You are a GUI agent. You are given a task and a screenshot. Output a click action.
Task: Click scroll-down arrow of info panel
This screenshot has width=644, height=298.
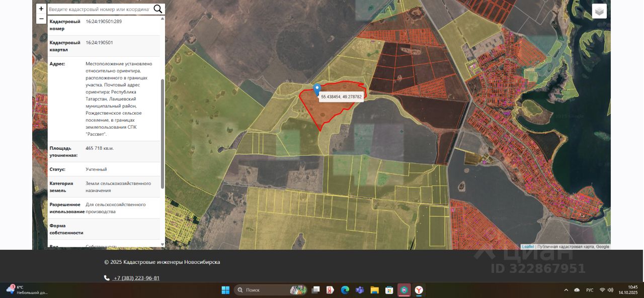point(162,244)
